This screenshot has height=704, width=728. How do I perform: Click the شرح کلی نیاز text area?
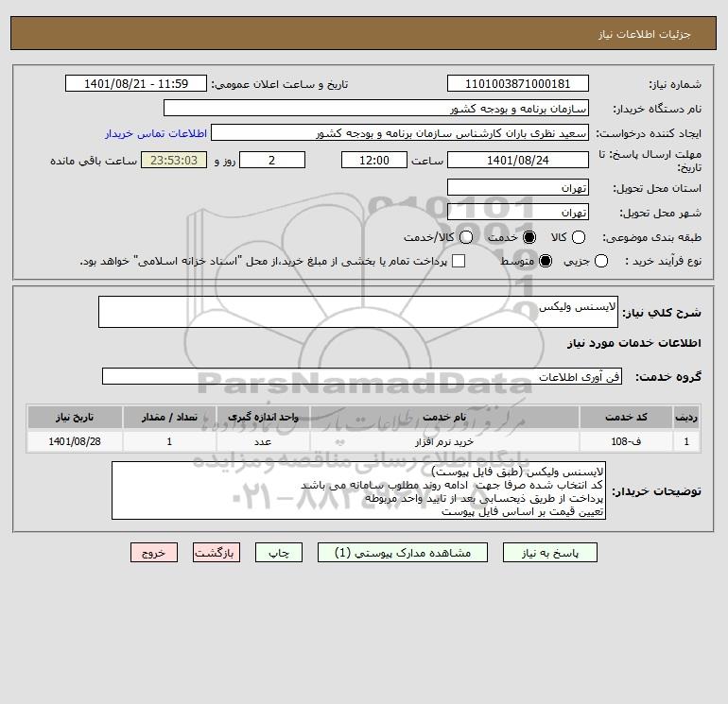pyautogui.click(x=358, y=312)
